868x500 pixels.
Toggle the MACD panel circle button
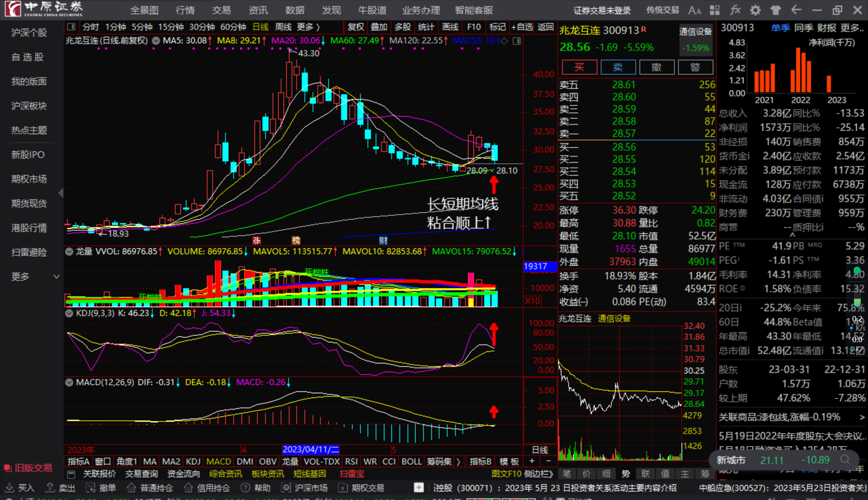coord(69,382)
